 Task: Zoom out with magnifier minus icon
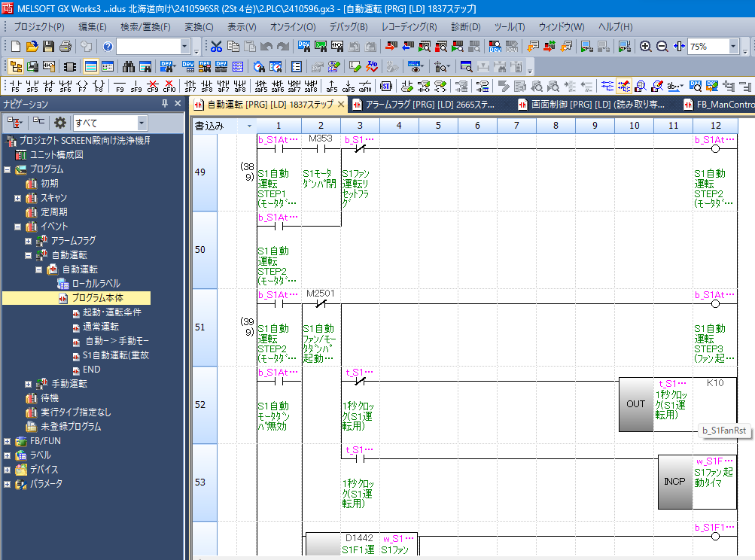point(662,46)
